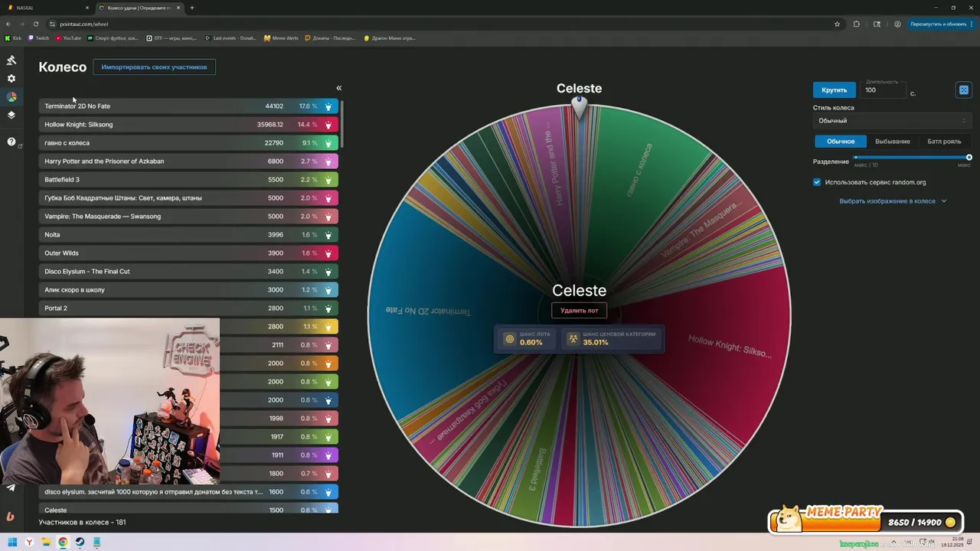Open the browser profile icon

tap(897, 24)
